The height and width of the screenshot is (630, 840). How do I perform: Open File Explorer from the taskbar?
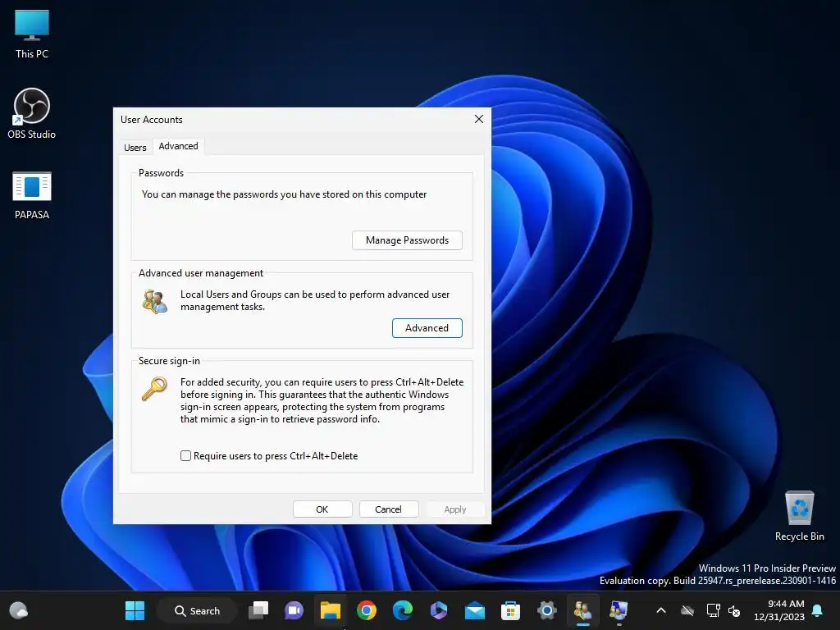pyautogui.click(x=330, y=610)
